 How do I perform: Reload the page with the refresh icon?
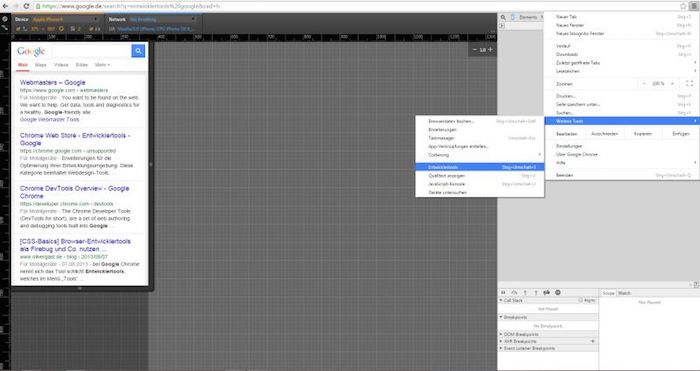[x=26, y=6]
